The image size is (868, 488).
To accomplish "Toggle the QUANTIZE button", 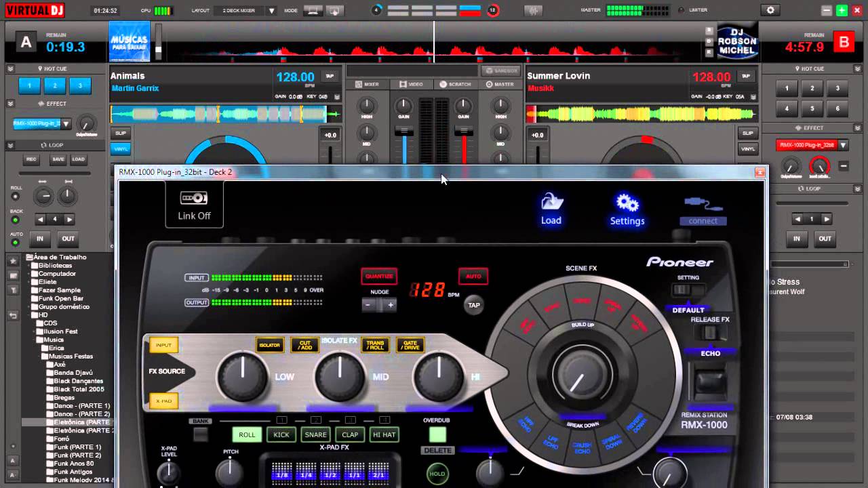I will [379, 276].
